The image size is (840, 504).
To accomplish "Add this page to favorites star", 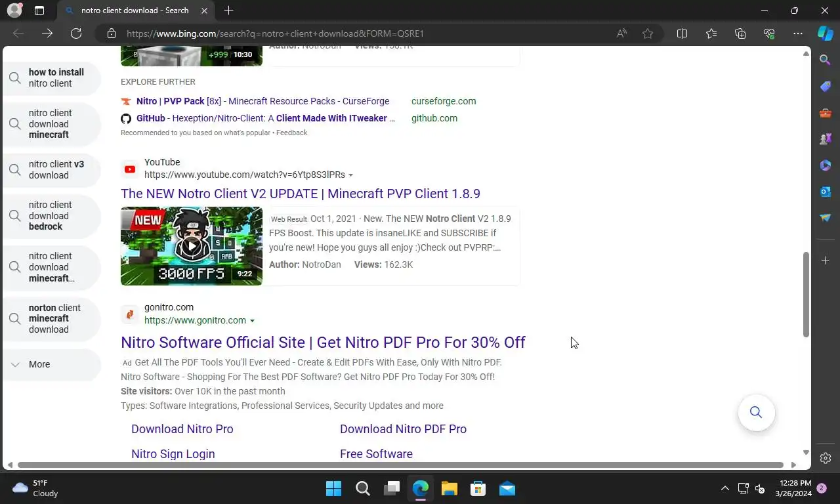I will tap(648, 33).
